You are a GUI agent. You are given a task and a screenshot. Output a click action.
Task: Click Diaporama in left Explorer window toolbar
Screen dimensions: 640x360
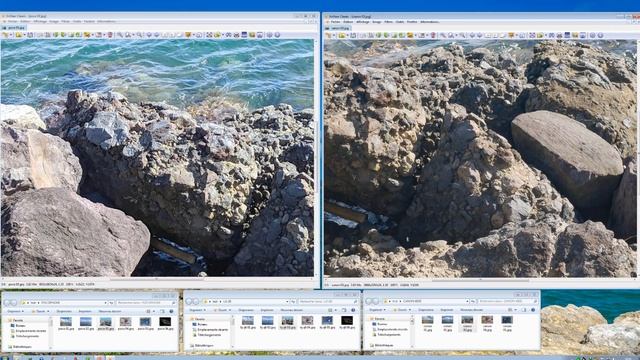(64, 311)
